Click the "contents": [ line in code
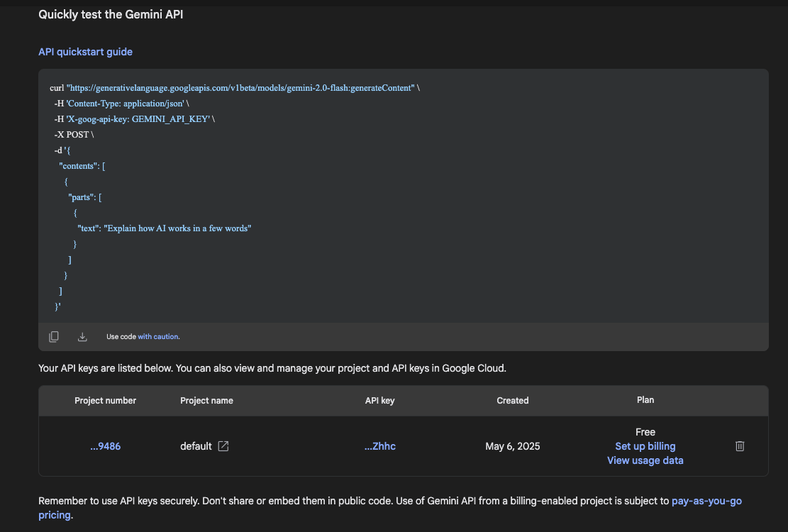The width and height of the screenshot is (788, 532). click(82, 166)
